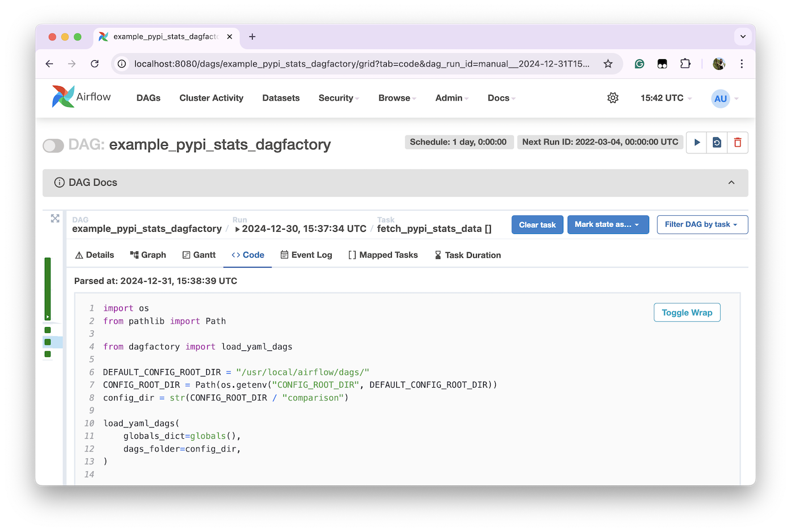791x532 pixels.
Task: Open the settings gear icon in navbar
Action: [613, 98]
